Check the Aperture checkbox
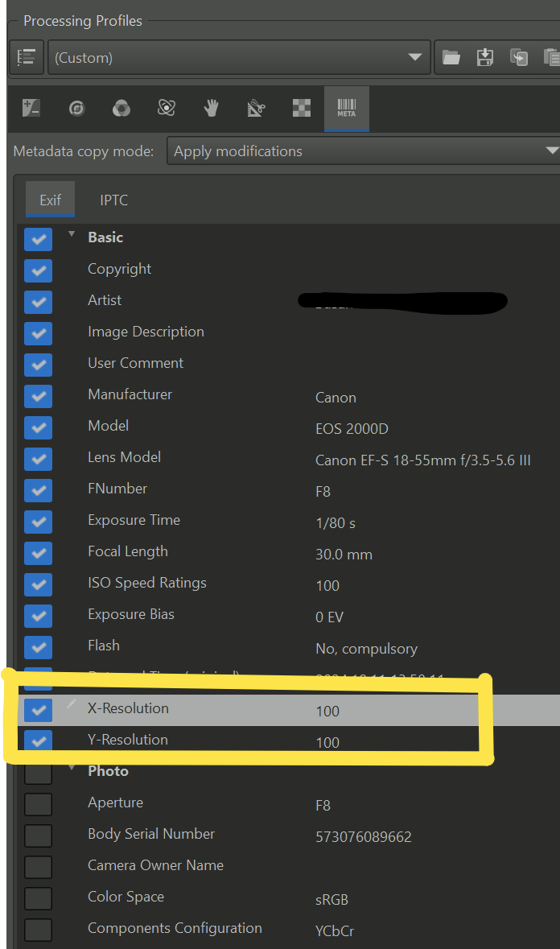560x949 pixels. pos(38,805)
